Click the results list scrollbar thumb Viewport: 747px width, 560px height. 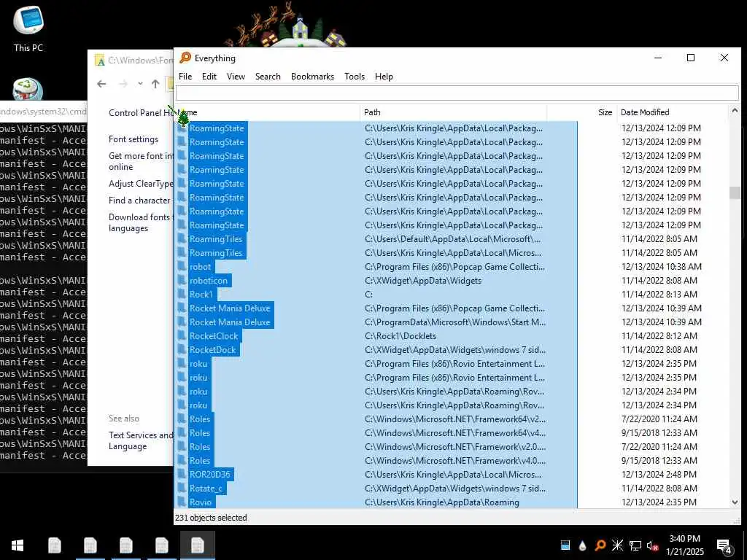735,192
